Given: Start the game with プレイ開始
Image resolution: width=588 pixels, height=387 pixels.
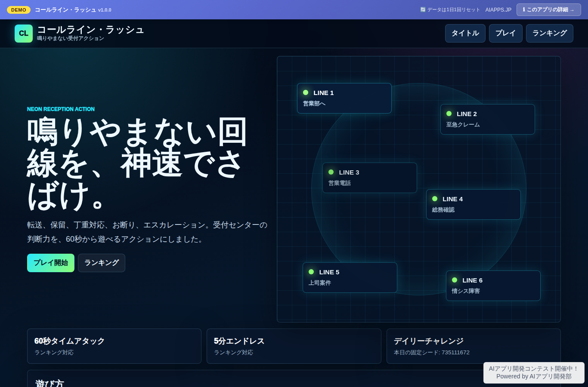Looking at the screenshot, I should click(51, 263).
